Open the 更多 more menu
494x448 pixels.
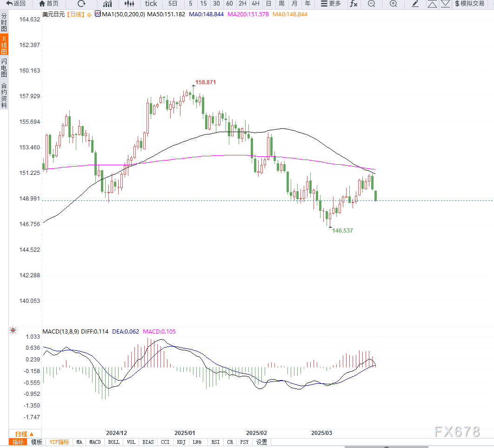(331, 4)
